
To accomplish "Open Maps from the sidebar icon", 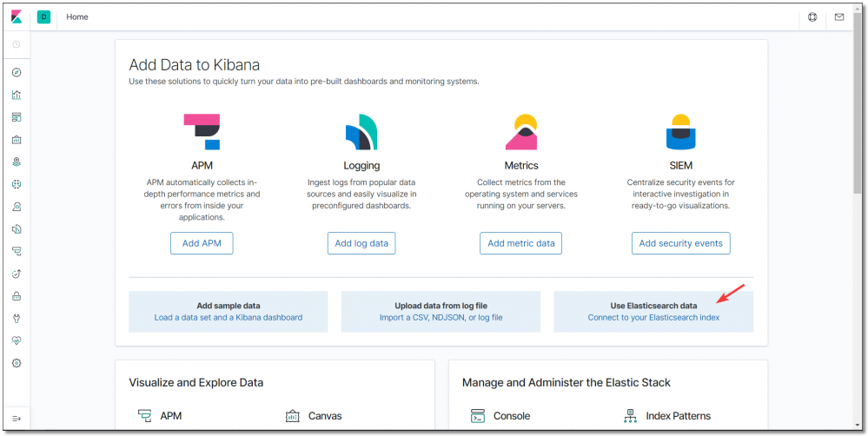I will point(17,162).
